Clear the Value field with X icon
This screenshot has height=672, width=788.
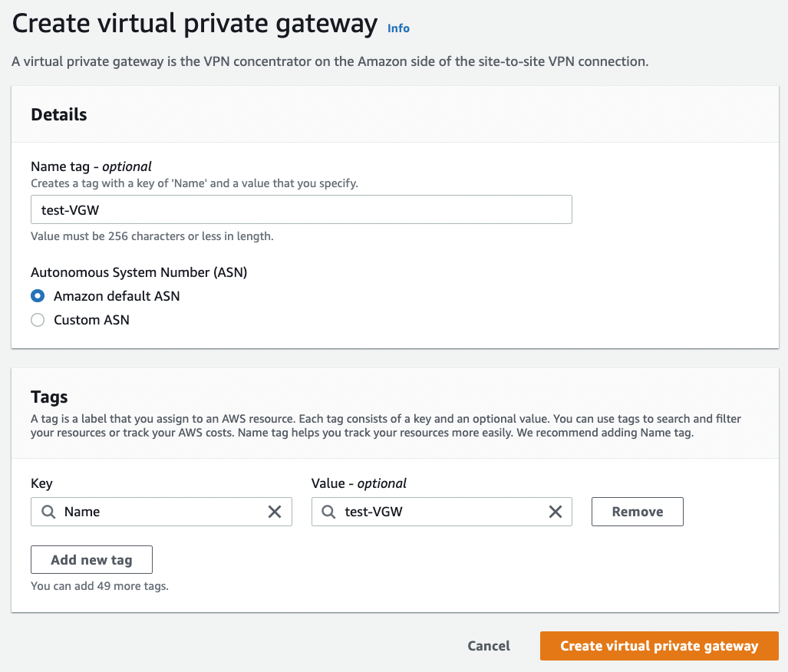556,512
